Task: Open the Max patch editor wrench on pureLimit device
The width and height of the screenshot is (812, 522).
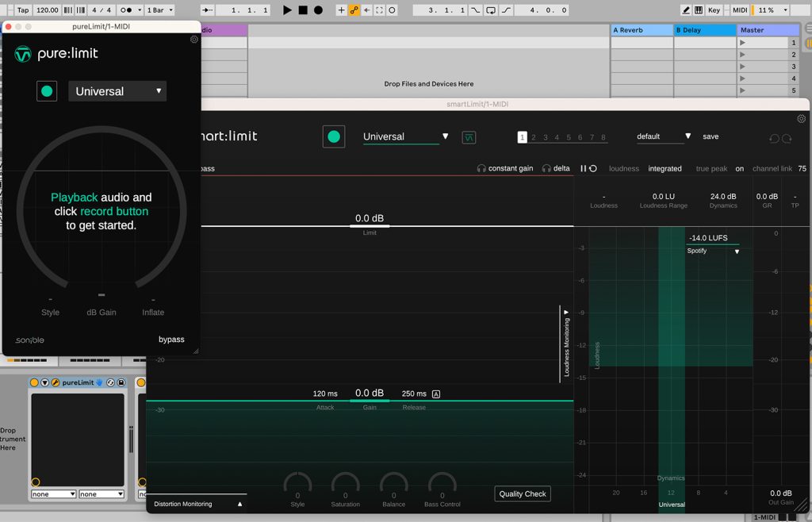Action: coord(55,382)
